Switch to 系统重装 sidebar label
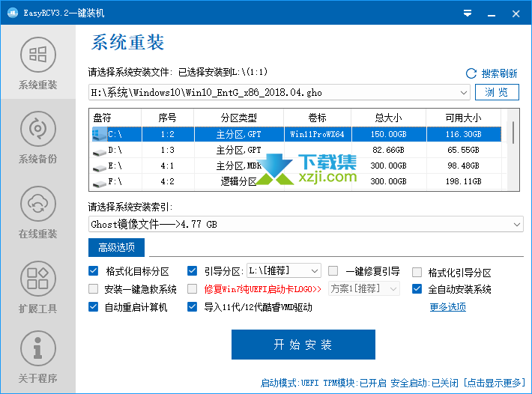The height and width of the screenshot is (394, 532). pos(38,85)
